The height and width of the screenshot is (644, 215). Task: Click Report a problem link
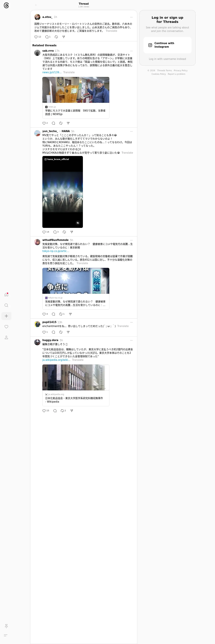pyautogui.click(x=176, y=74)
